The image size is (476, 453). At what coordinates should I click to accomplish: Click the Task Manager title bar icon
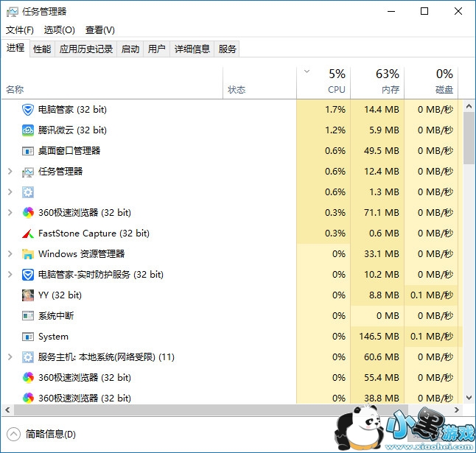tap(13, 12)
